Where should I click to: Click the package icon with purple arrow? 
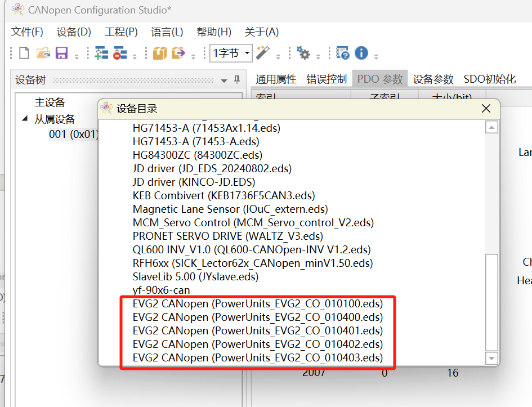pos(178,53)
